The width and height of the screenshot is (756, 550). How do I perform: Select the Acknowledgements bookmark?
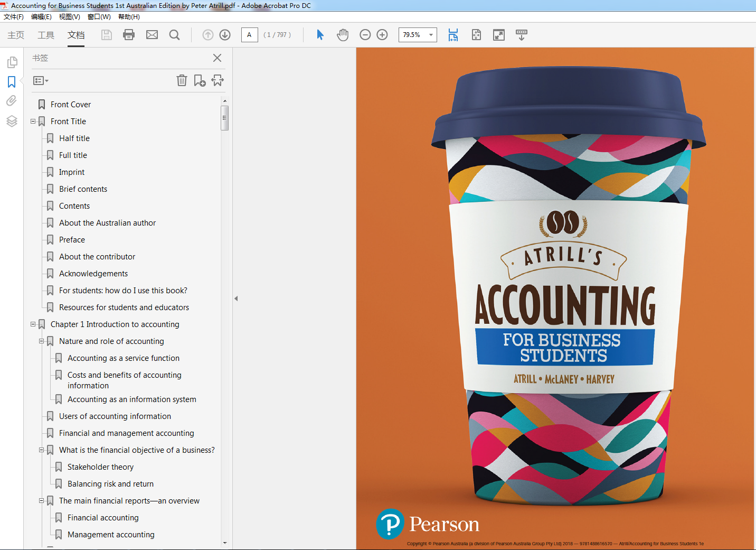(x=93, y=274)
